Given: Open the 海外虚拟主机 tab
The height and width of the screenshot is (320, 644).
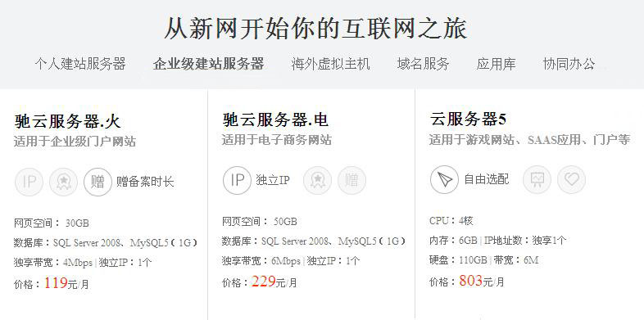Looking at the screenshot, I should 331,64.
